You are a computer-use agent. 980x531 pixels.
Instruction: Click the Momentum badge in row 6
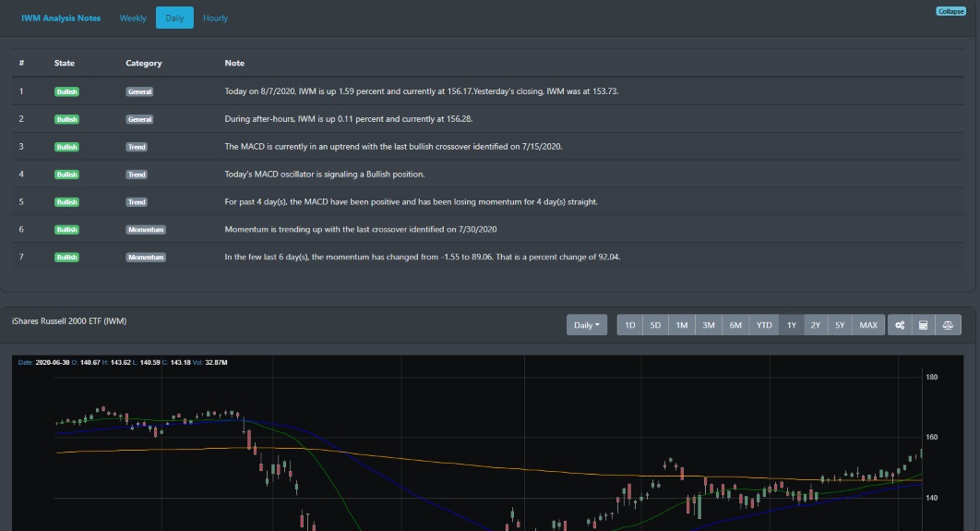pos(146,230)
